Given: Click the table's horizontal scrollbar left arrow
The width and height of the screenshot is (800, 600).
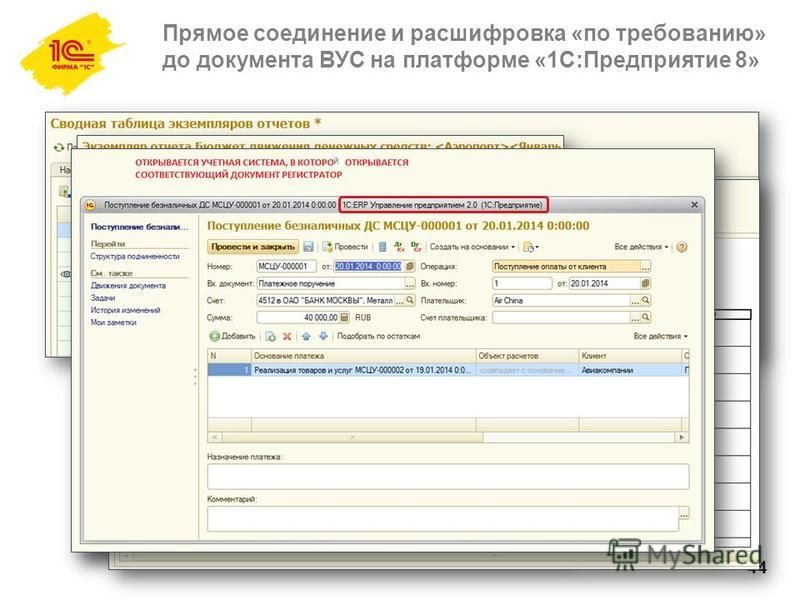Looking at the screenshot, I should [215, 437].
